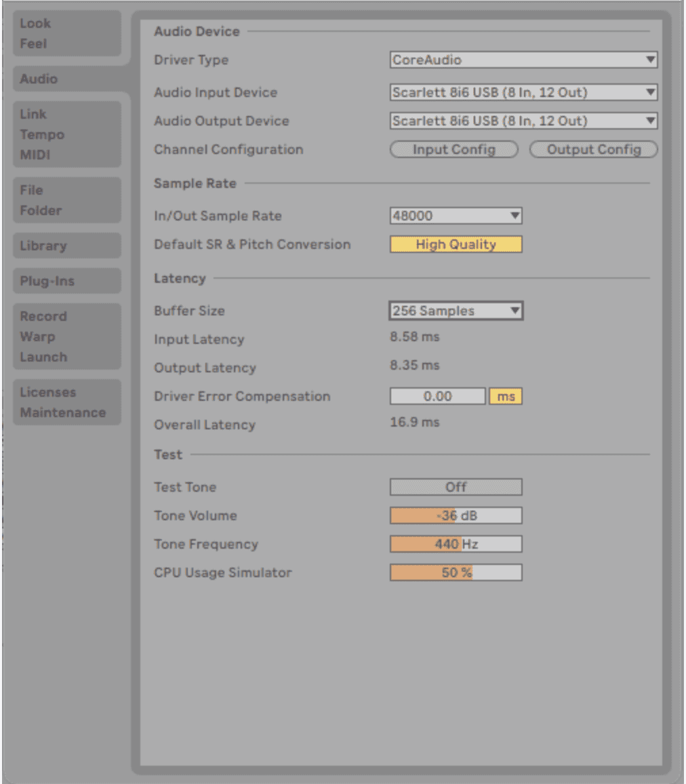Open the Driver Type dropdown
This screenshot has width=686, height=784.
click(523, 60)
